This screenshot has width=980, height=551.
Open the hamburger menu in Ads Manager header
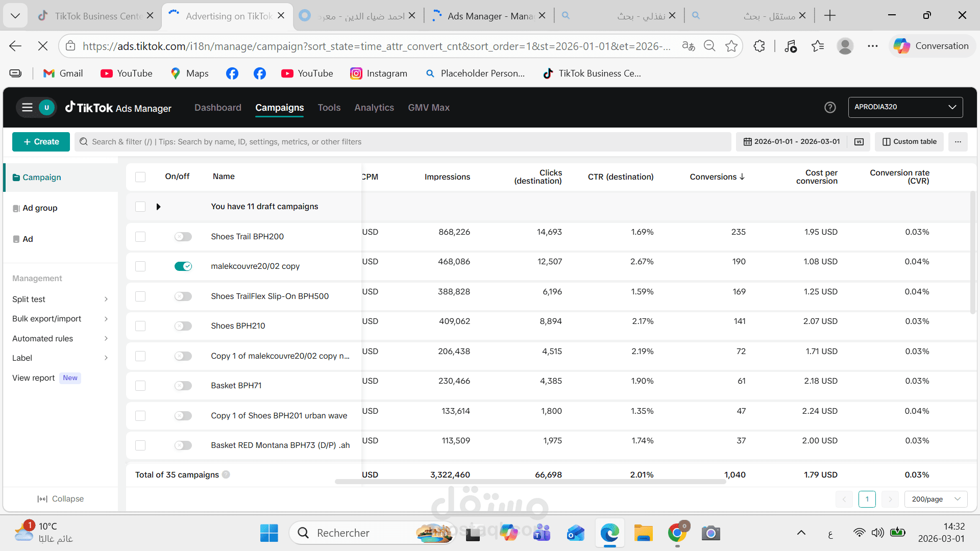[27, 107]
